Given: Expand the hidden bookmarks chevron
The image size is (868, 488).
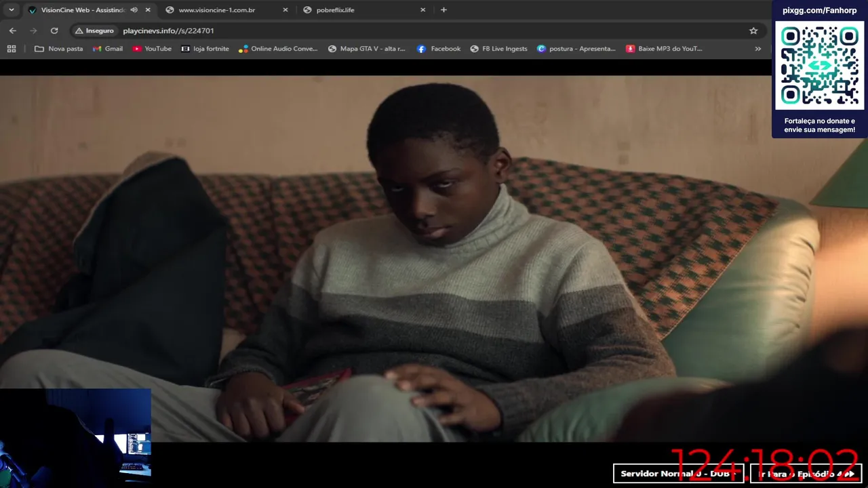Looking at the screenshot, I should [758, 49].
